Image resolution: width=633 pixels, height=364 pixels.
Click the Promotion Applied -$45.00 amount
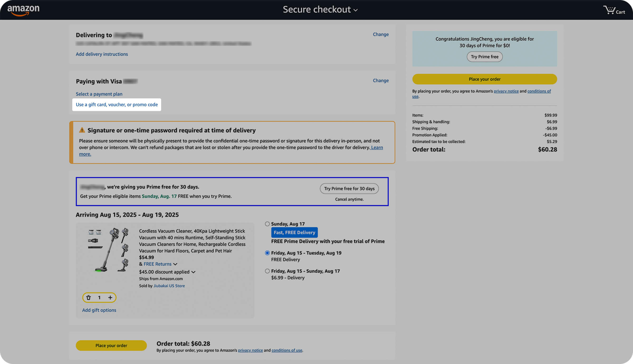[550, 135]
